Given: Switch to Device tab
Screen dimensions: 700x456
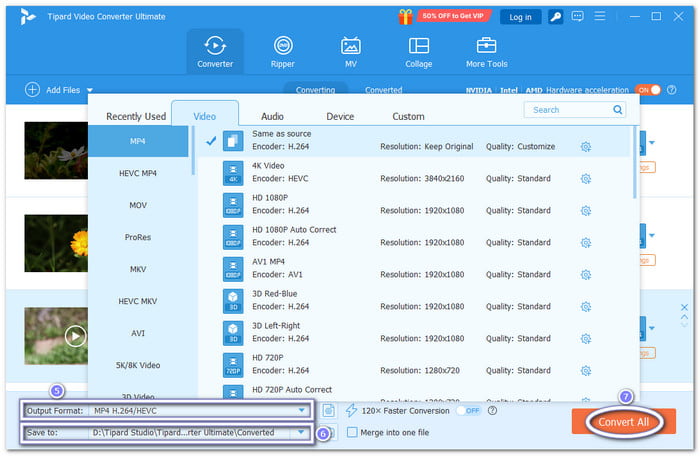Looking at the screenshot, I should pyautogui.click(x=340, y=117).
